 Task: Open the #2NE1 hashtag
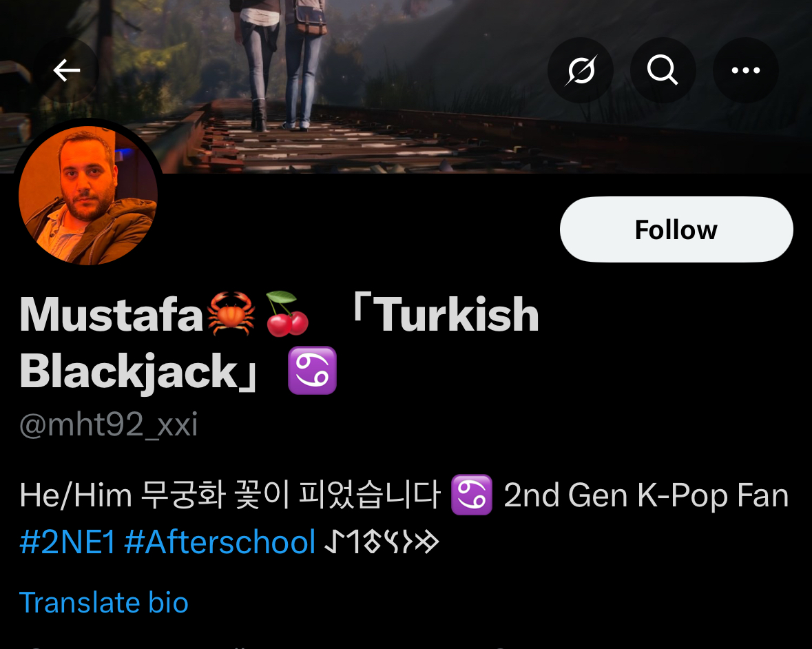click(x=67, y=542)
